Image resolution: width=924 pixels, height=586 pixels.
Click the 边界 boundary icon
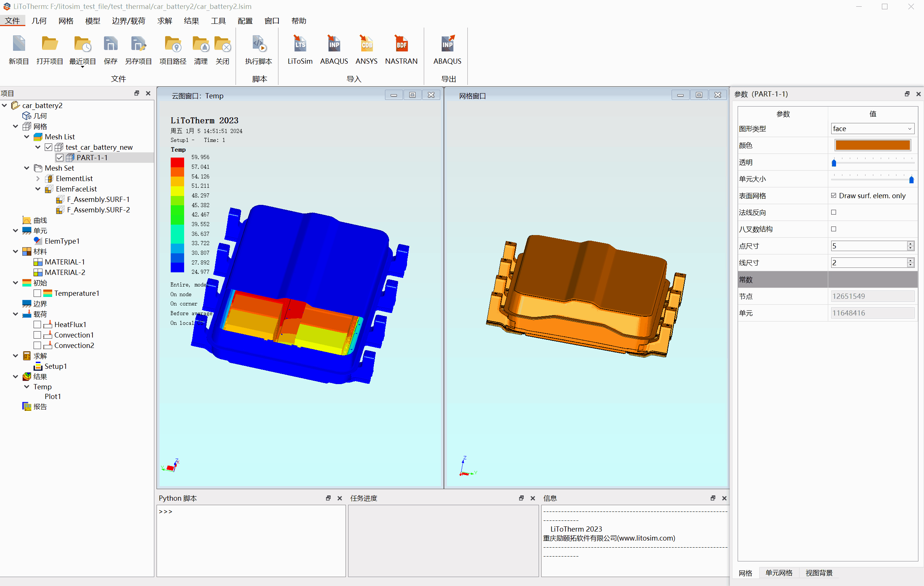point(26,304)
